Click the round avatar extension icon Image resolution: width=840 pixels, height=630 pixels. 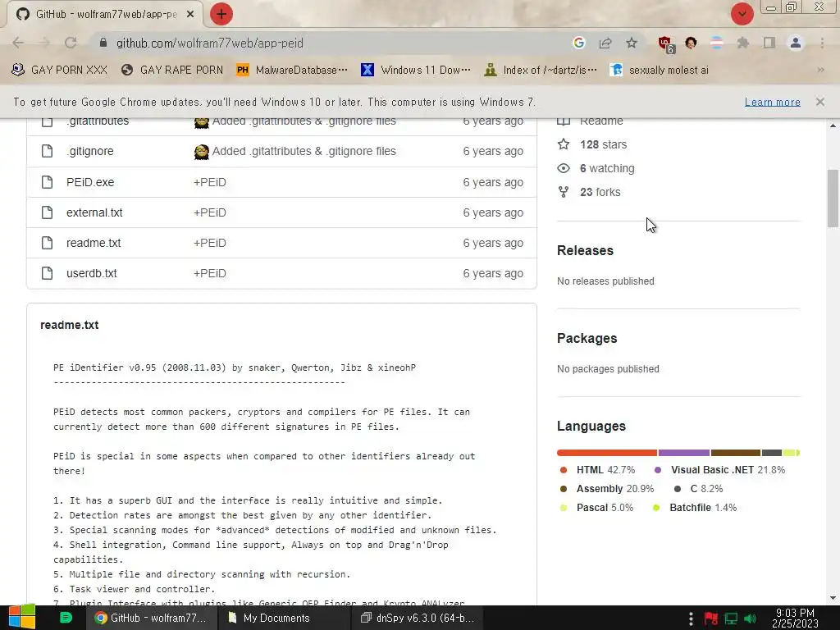tap(691, 43)
